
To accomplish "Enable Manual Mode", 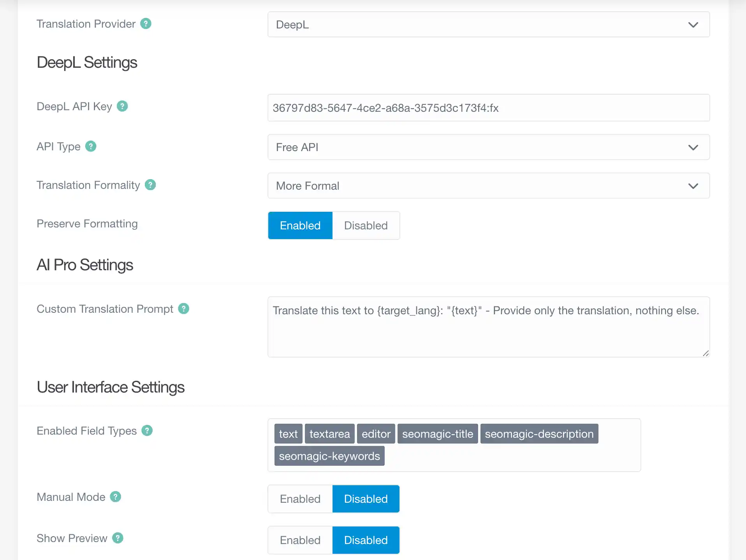I will coord(300,499).
